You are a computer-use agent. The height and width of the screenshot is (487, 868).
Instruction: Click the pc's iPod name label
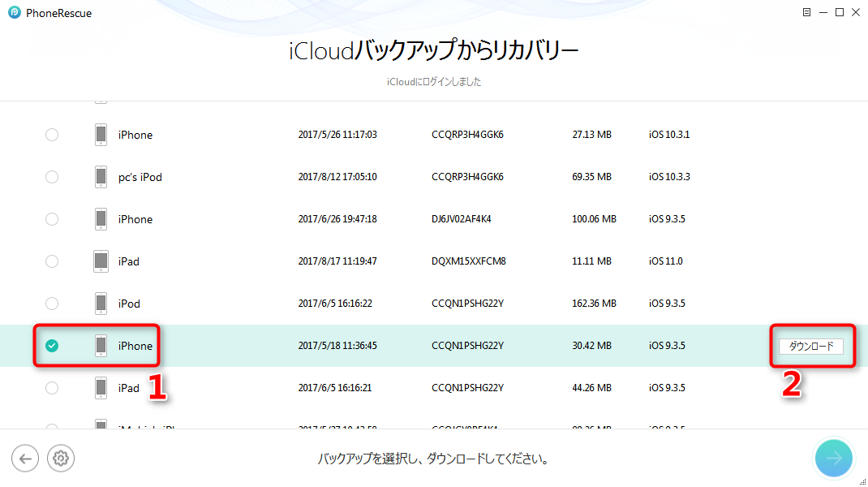[x=140, y=177]
